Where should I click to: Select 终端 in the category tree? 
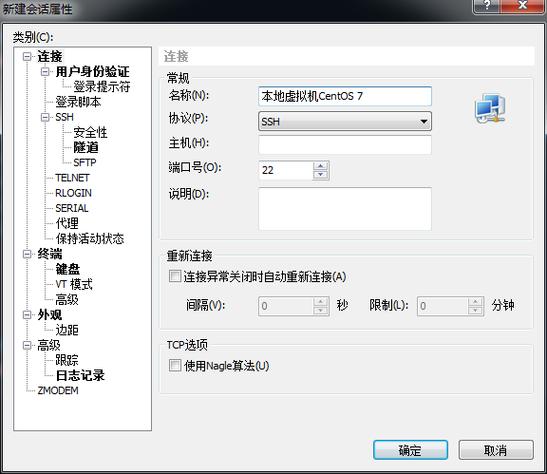click(50, 254)
